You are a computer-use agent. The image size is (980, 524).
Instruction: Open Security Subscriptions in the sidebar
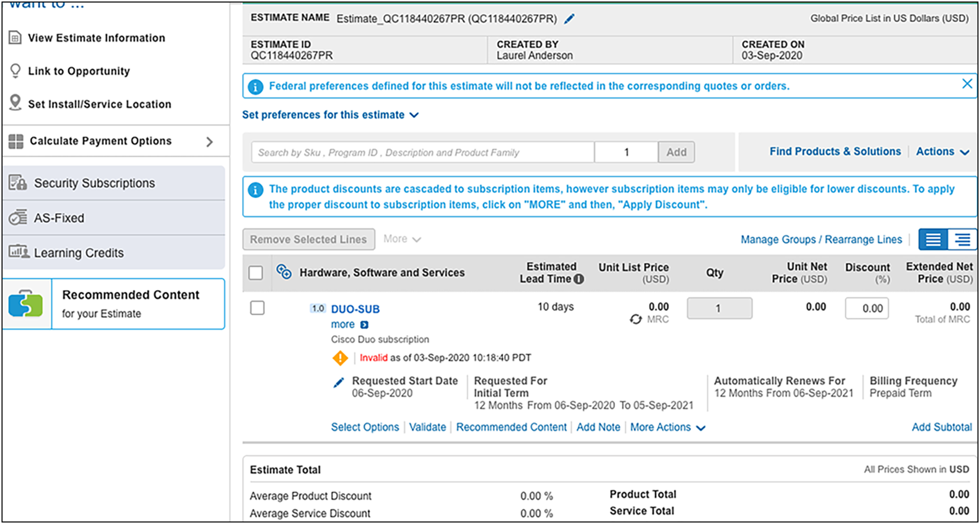pyautogui.click(x=94, y=183)
